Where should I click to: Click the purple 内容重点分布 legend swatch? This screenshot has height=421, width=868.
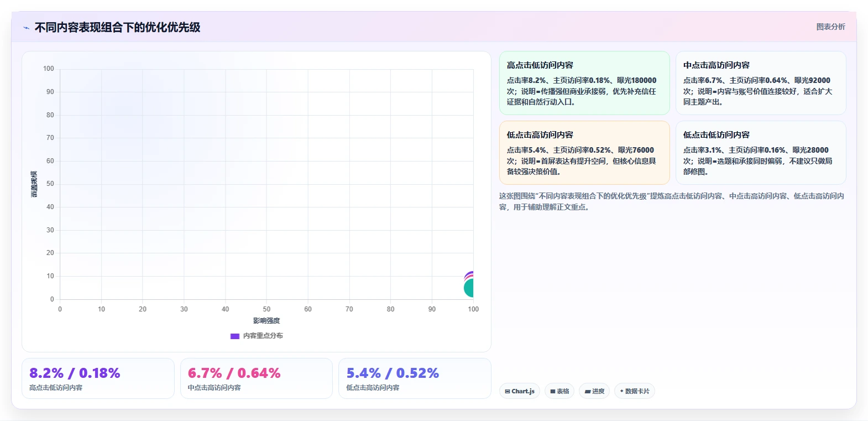235,336
